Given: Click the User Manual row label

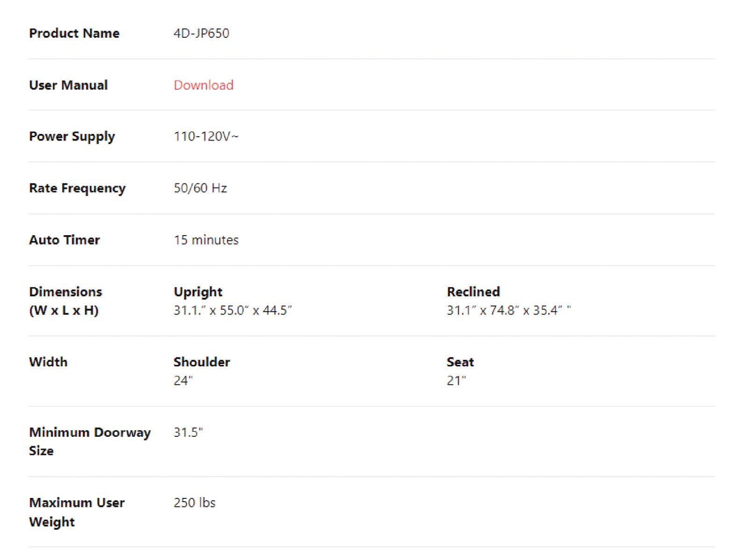Looking at the screenshot, I should (x=68, y=85).
